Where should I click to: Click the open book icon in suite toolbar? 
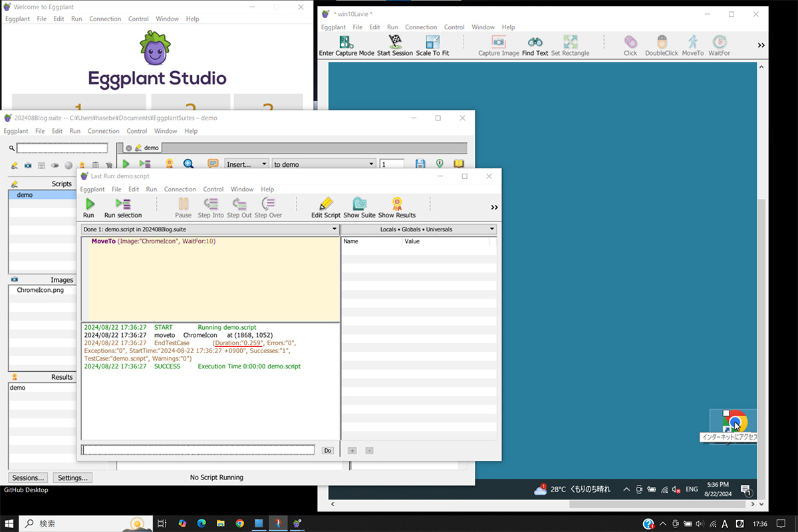click(459, 164)
